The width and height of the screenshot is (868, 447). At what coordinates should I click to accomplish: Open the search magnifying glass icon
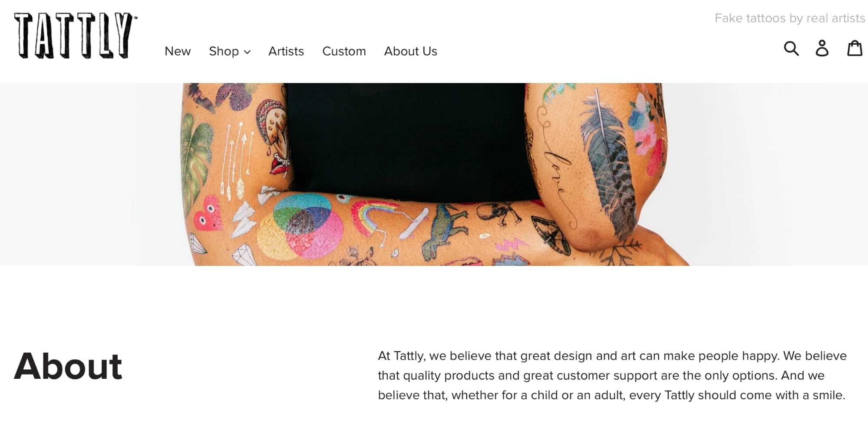[x=791, y=48]
